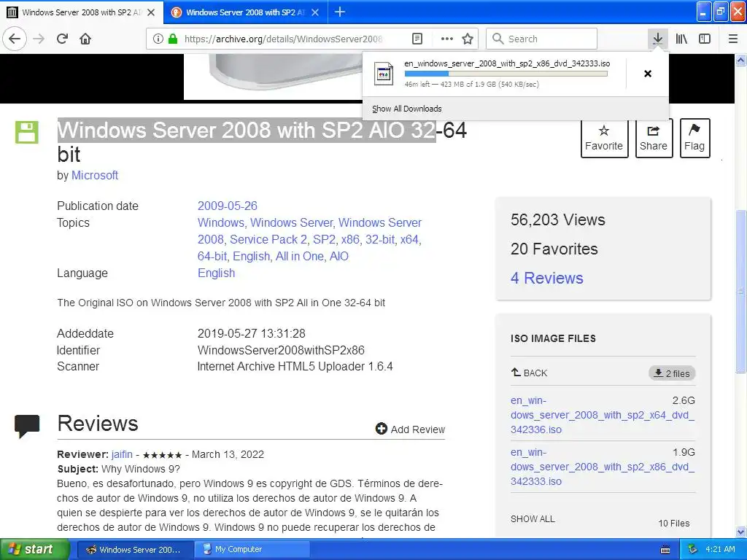The height and width of the screenshot is (560, 747).
Task: Reload the current page
Action: 62,39
